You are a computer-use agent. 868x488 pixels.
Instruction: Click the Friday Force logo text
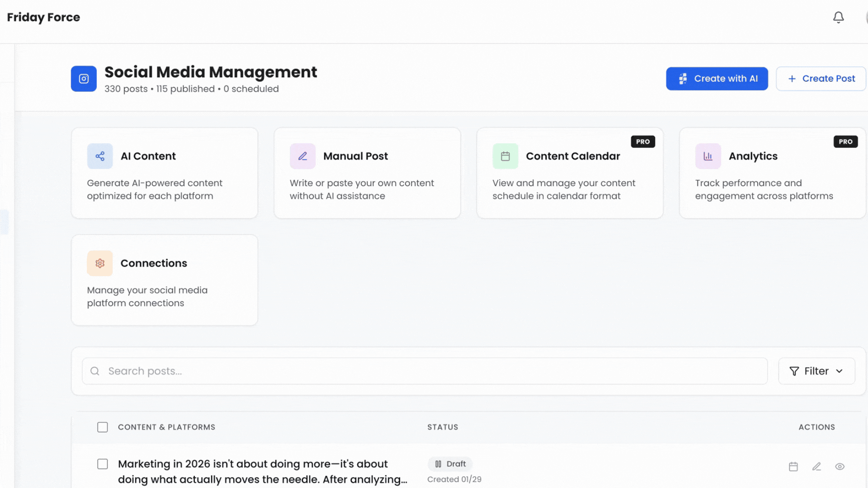(43, 17)
